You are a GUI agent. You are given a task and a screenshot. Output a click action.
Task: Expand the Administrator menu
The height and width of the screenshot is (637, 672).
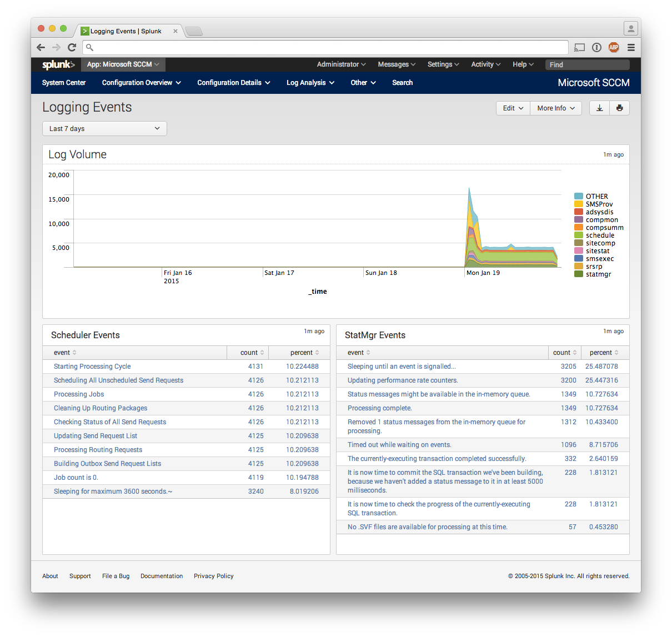tap(341, 64)
